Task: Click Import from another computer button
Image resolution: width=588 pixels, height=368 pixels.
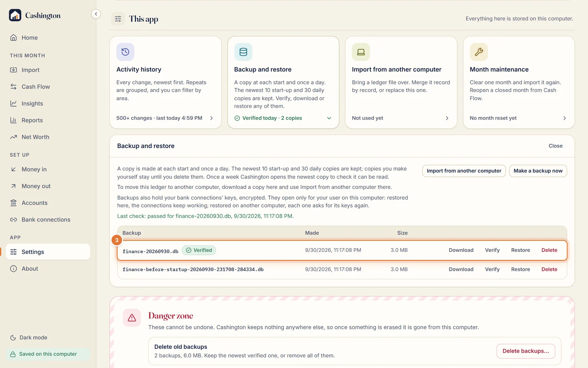Action: (464, 171)
